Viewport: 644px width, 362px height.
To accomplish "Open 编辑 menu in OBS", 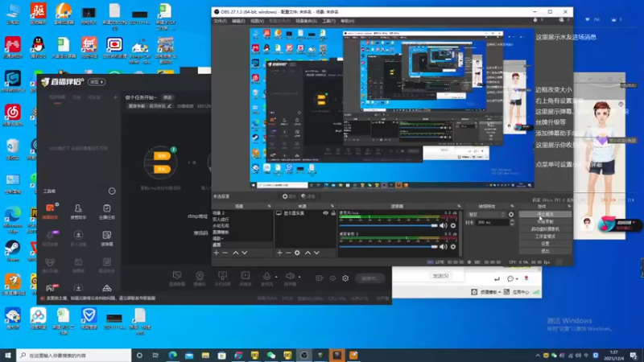I will (238, 21).
